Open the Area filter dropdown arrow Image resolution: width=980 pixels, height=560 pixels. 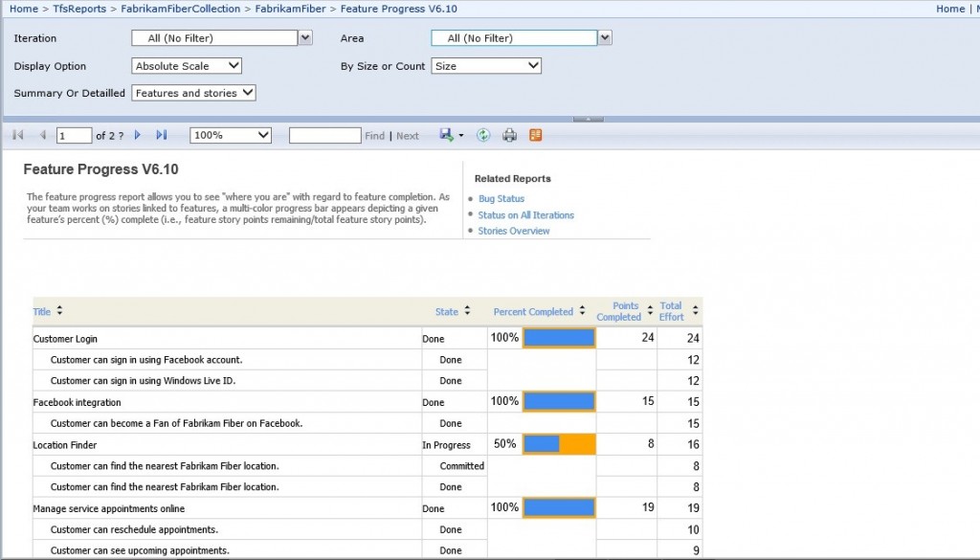click(605, 38)
